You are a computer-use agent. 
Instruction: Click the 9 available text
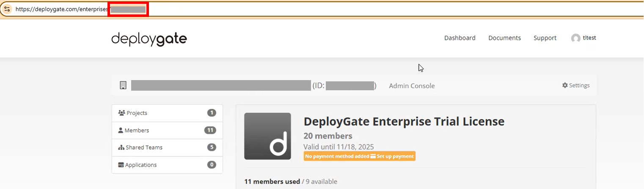(321, 181)
